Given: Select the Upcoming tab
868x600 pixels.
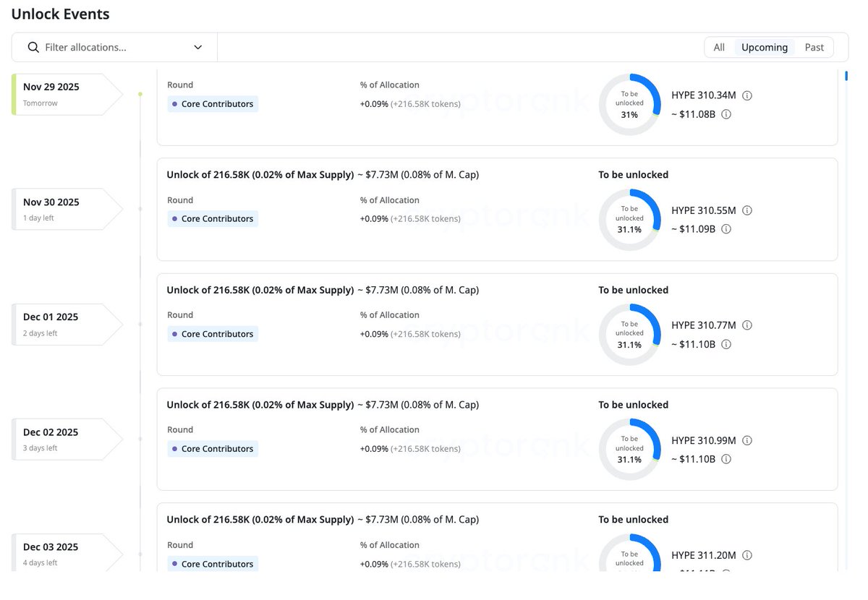Looking at the screenshot, I should coord(765,47).
